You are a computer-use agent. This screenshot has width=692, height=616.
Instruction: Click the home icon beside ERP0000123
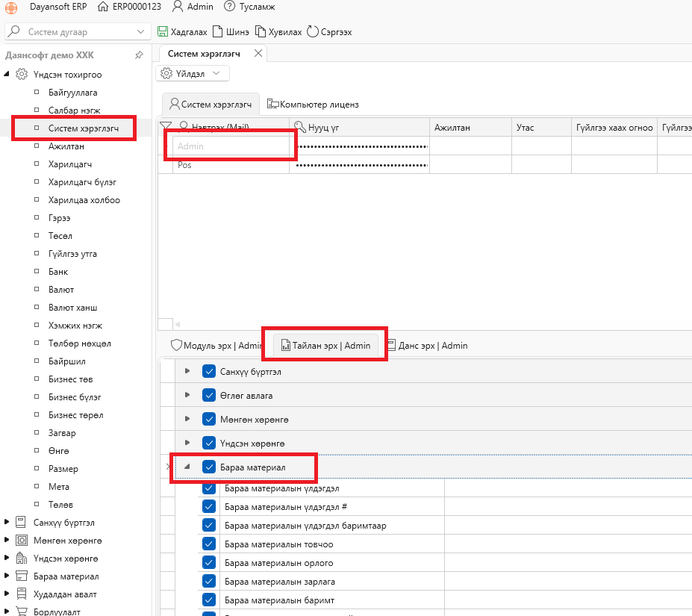[102, 7]
